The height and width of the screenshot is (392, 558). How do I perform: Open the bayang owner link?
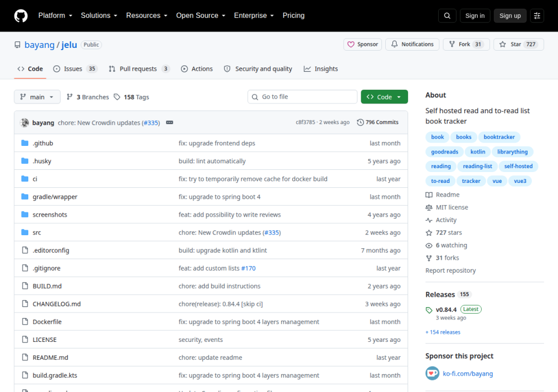pyautogui.click(x=39, y=45)
